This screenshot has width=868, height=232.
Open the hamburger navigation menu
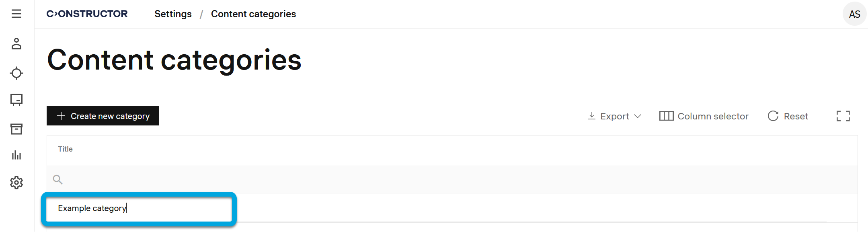(16, 14)
